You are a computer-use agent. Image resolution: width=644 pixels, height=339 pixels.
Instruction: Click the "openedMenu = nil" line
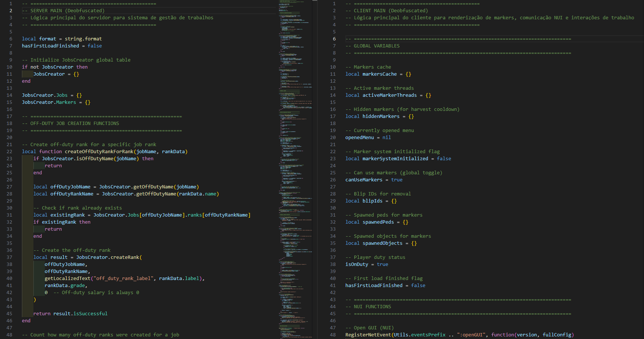[368, 138]
